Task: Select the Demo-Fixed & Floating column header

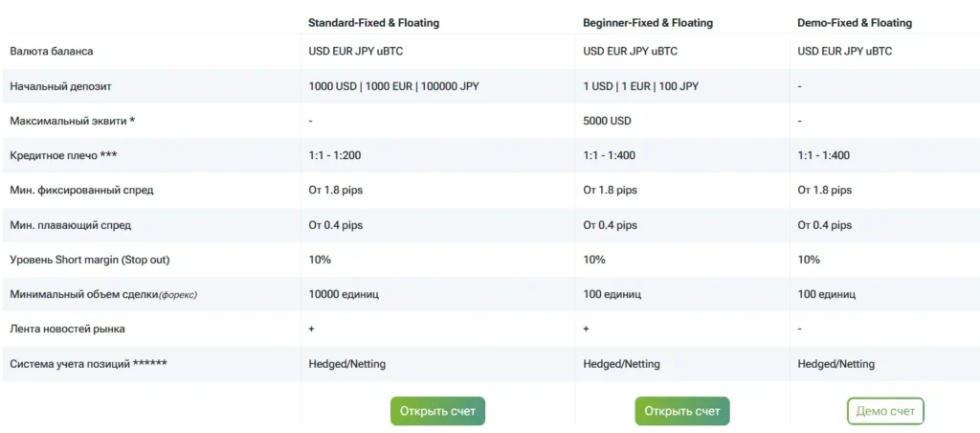Action: (x=855, y=23)
